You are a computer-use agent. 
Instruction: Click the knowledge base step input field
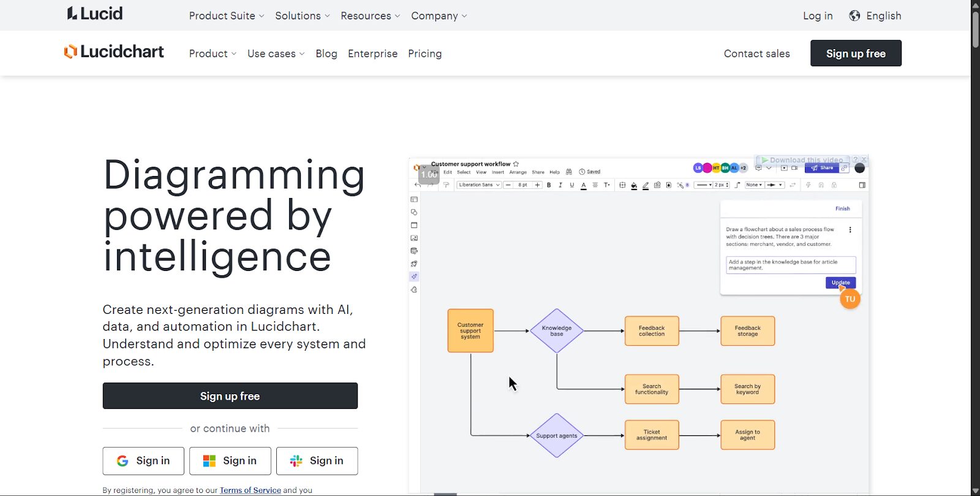(791, 265)
